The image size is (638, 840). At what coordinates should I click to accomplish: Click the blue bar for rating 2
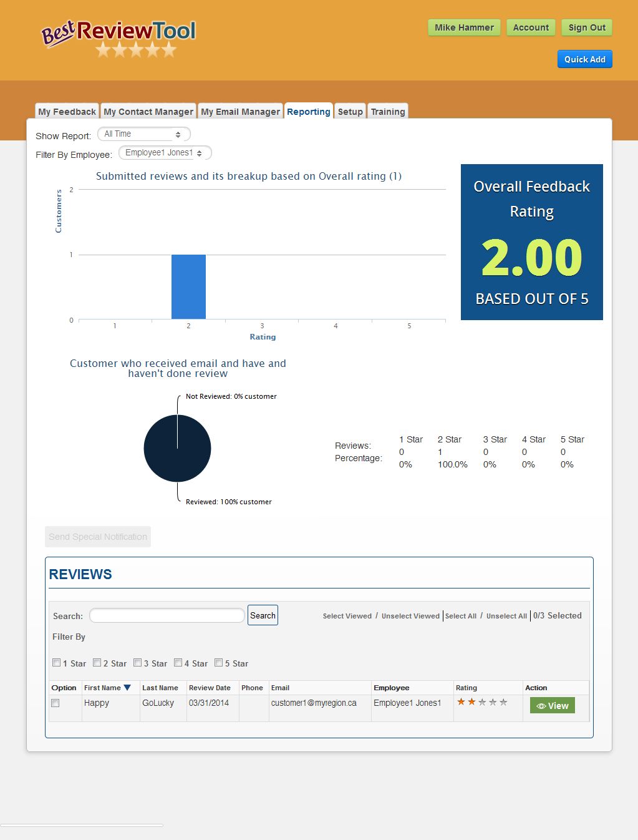(188, 286)
